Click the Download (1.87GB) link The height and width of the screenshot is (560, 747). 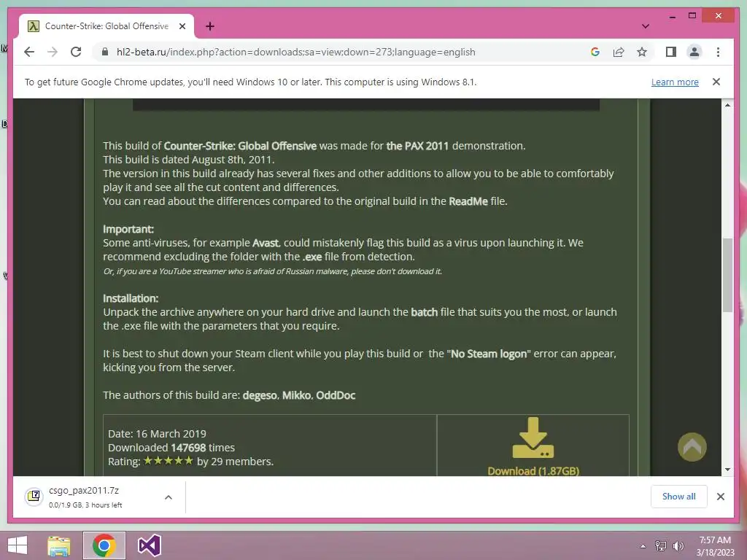pyautogui.click(x=533, y=470)
